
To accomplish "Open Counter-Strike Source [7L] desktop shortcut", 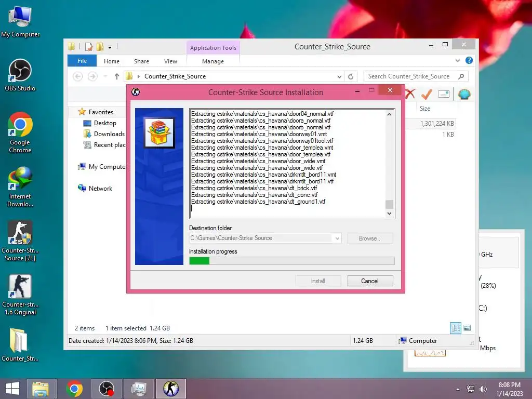I will click(20, 241).
